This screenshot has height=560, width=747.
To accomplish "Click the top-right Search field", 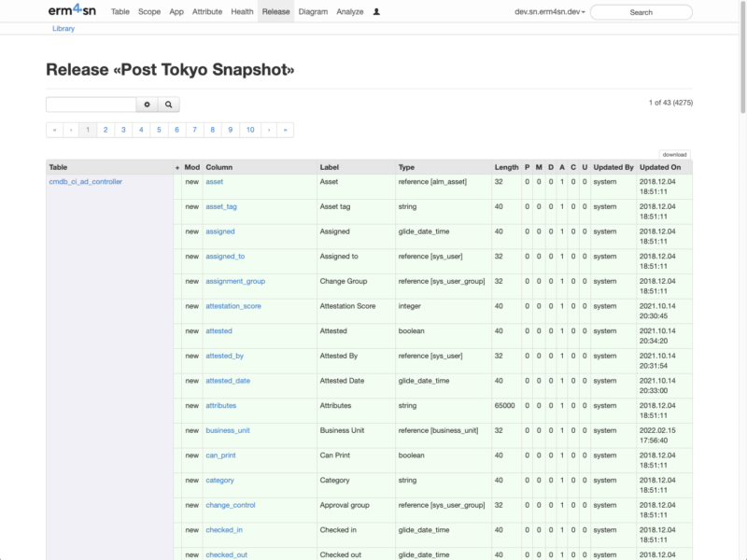I will pos(641,12).
